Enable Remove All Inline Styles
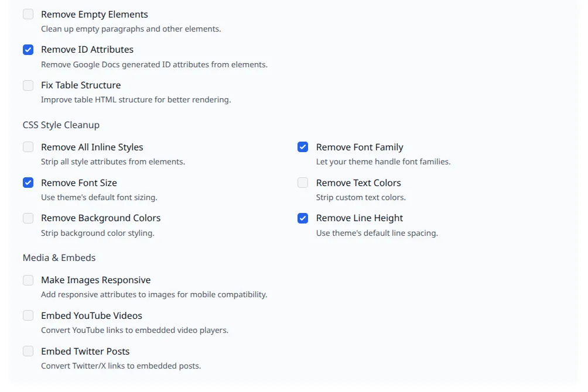Viewport: 588px width, 392px height. 28,147
